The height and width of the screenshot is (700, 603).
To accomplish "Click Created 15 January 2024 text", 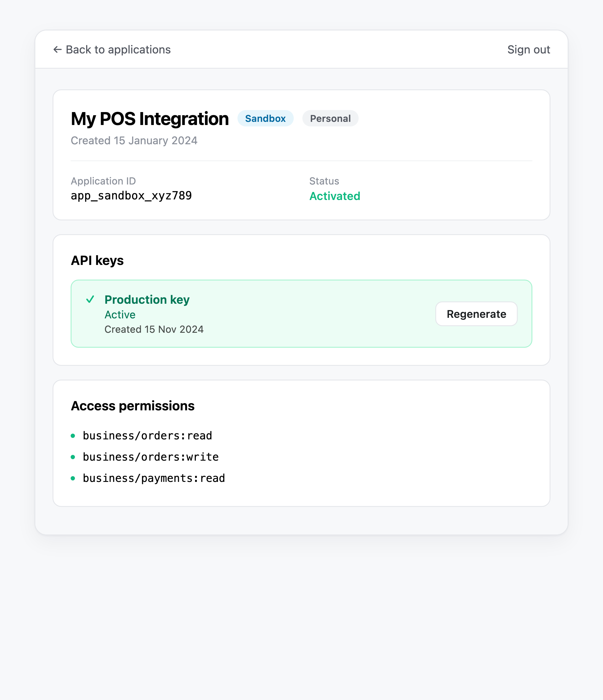I will pos(134,141).
